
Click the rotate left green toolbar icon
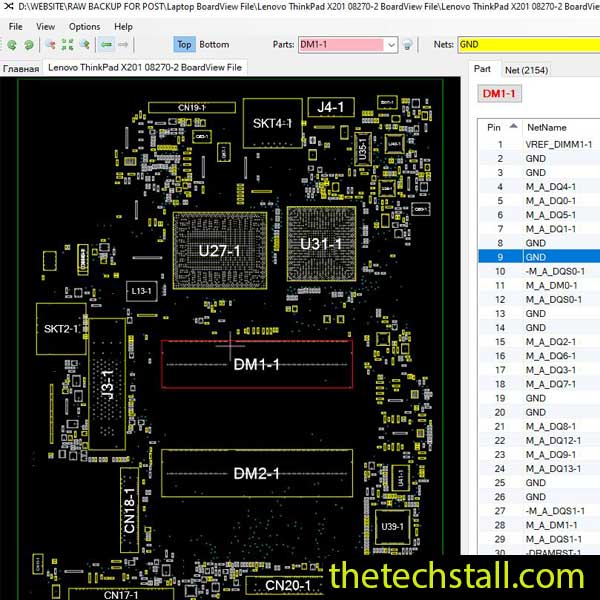tap(12, 45)
